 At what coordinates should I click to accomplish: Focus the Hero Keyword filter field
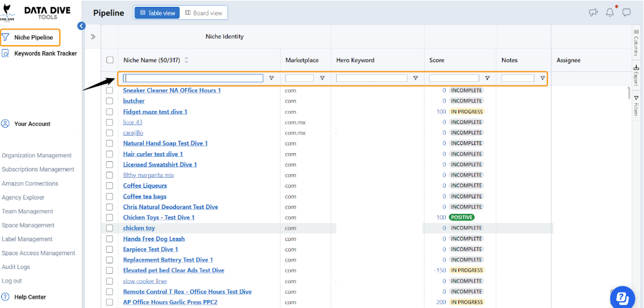372,77
